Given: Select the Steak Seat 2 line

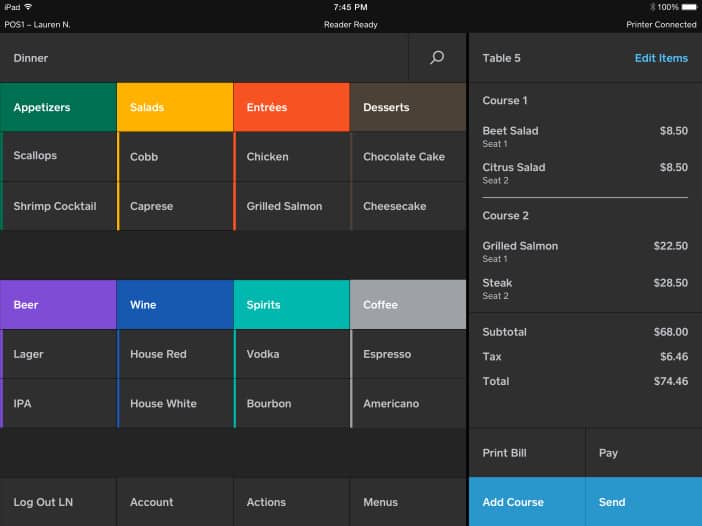Looking at the screenshot, I should (x=585, y=289).
